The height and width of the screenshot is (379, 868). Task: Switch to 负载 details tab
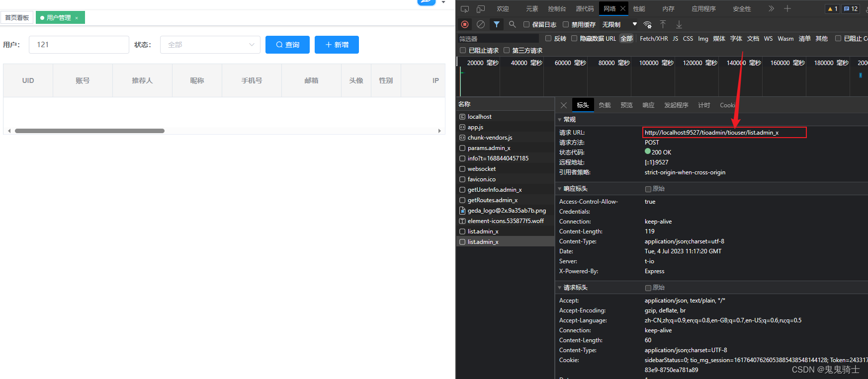coord(605,105)
